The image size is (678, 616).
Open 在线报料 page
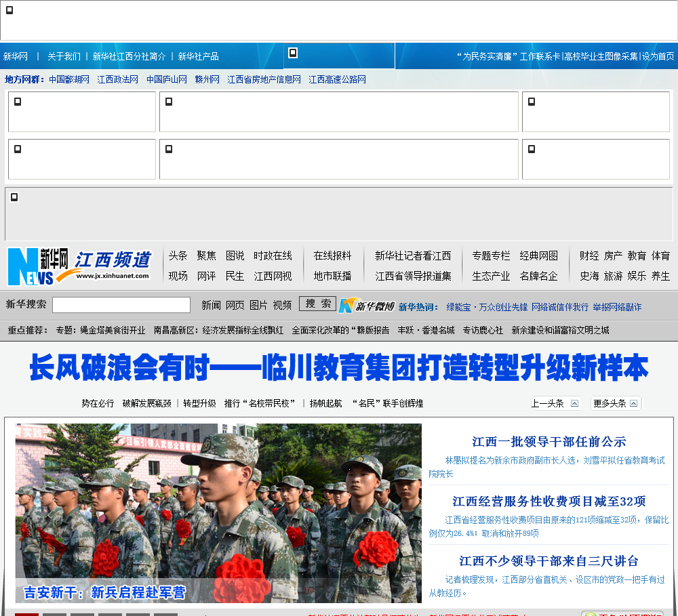point(332,255)
